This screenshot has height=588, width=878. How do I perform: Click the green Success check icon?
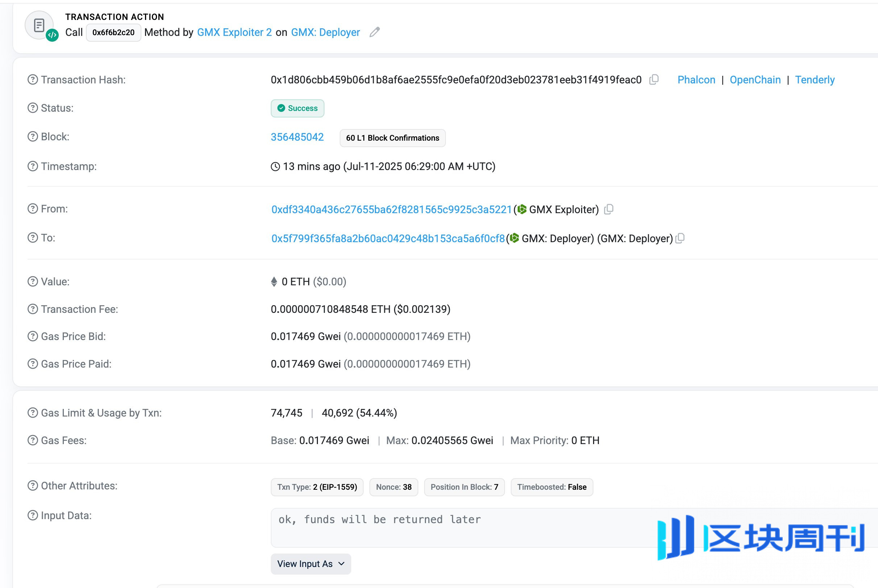click(x=281, y=108)
